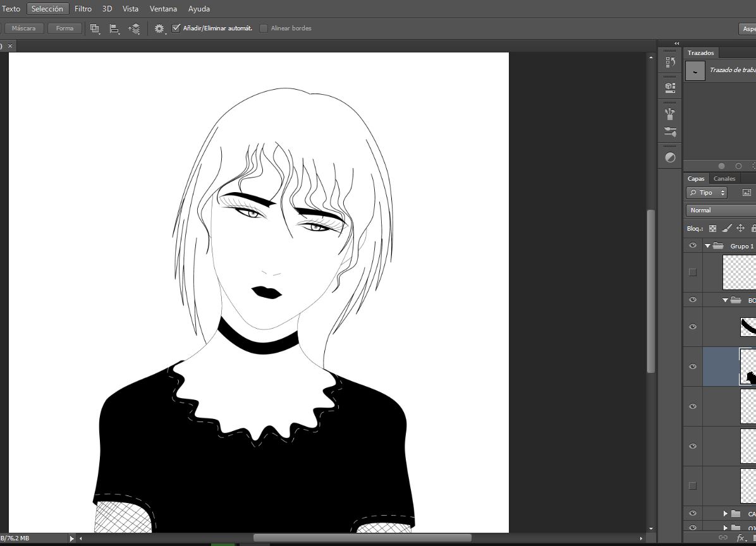This screenshot has width=756, height=546.
Task: Open the path arrangement stacking icon
Action: tap(134, 29)
